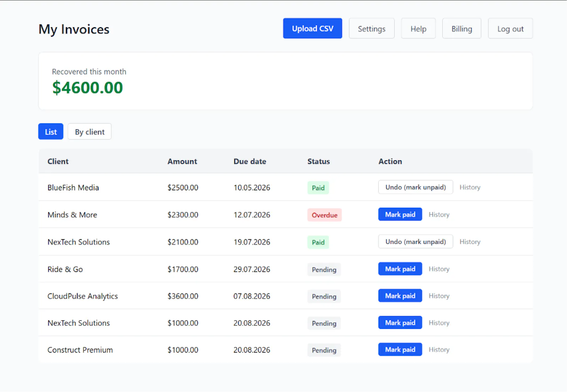Click the $1700.00 amount
Viewport: 567px width, 392px height.
tap(183, 269)
